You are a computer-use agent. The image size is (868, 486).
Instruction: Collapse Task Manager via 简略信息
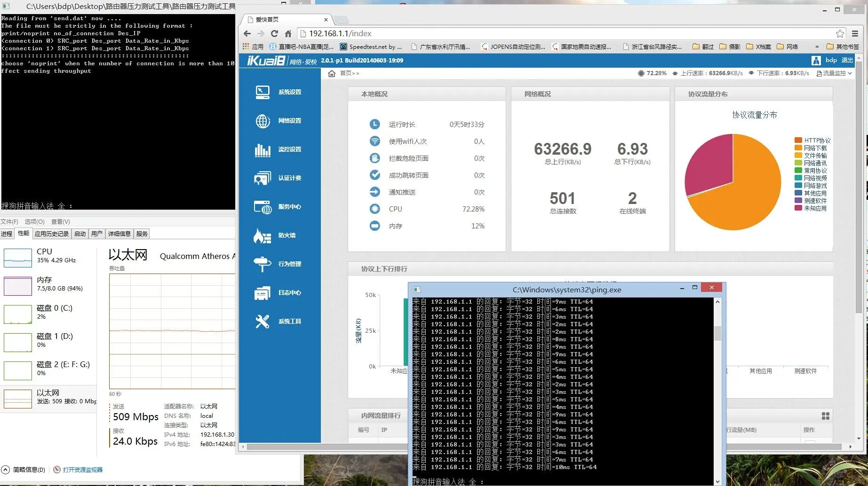(x=24, y=470)
